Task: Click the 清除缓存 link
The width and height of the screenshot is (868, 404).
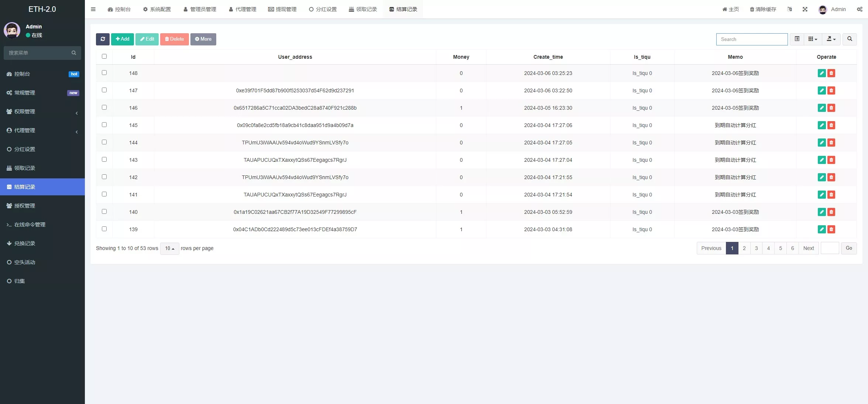Action: pyautogui.click(x=762, y=9)
